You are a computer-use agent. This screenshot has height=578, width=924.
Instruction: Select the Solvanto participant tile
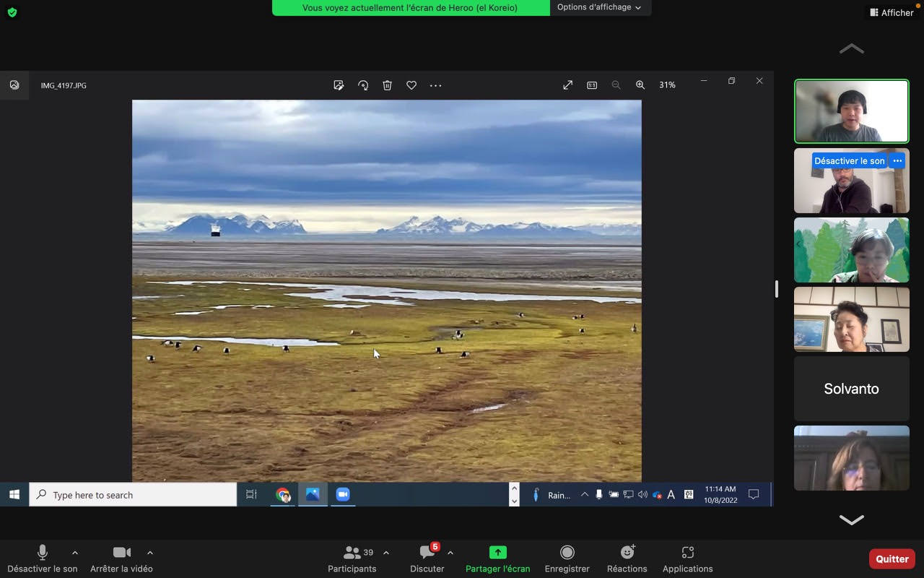[x=851, y=389]
